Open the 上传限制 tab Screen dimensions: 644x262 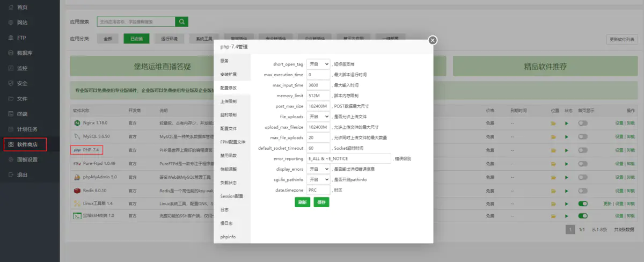tap(232, 101)
